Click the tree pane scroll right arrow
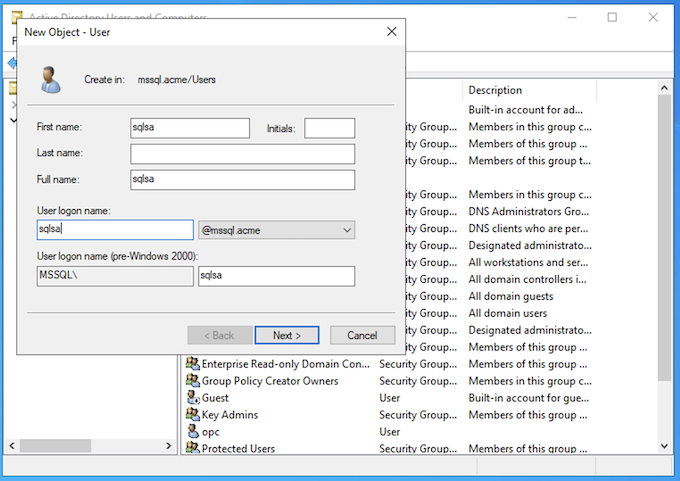This screenshot has height=481, width=680. pyautogui.click(x=168, y=446)
